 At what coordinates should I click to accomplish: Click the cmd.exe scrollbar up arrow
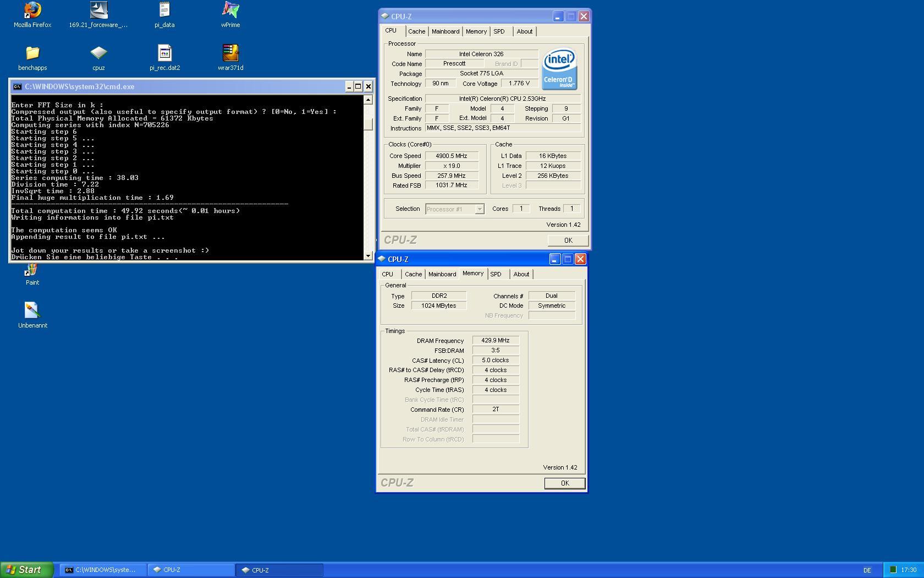(x=369, y=100)
